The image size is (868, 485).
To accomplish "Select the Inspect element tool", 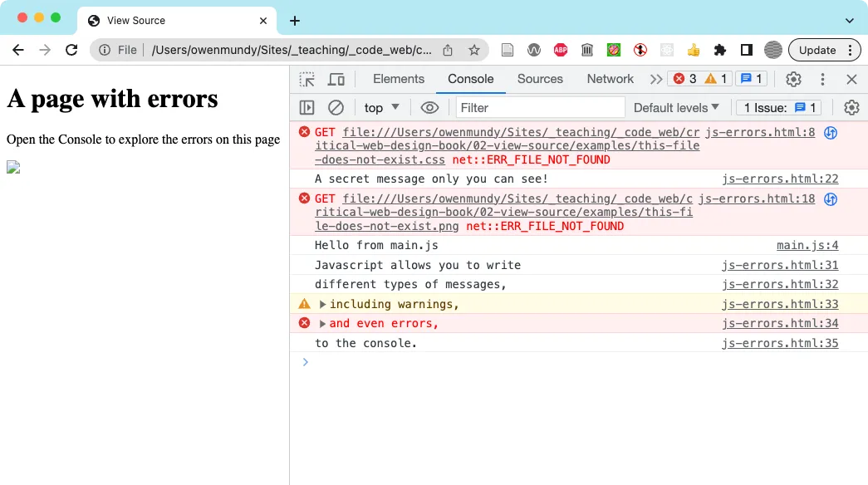I will 306,79.
